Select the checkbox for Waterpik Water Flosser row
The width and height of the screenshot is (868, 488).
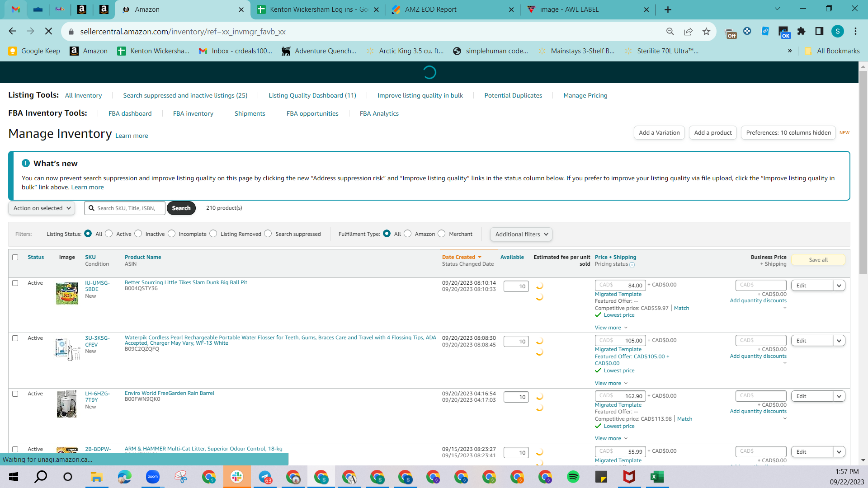15,338
